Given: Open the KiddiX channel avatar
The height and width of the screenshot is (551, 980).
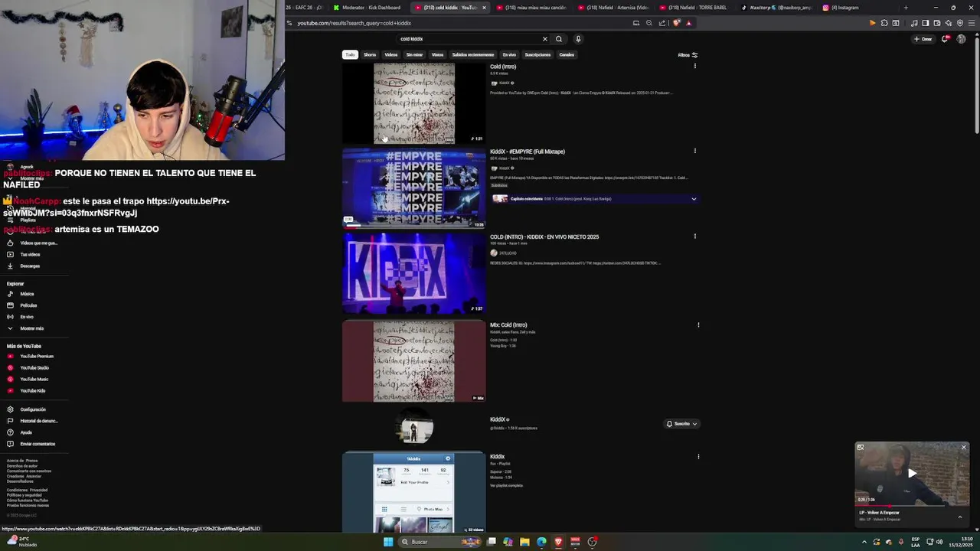Looking at the screenshot, I should pyautogui.click(x=413, y=427).
